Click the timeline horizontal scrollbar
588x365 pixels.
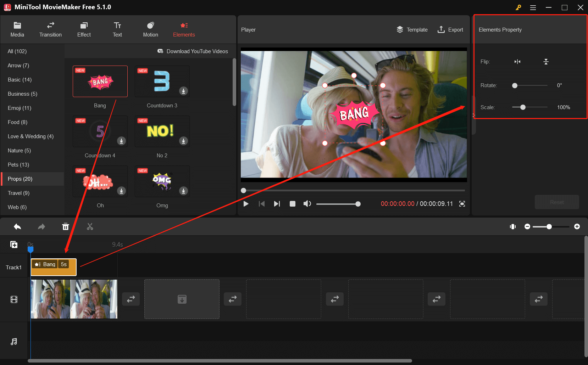point(220,361)
